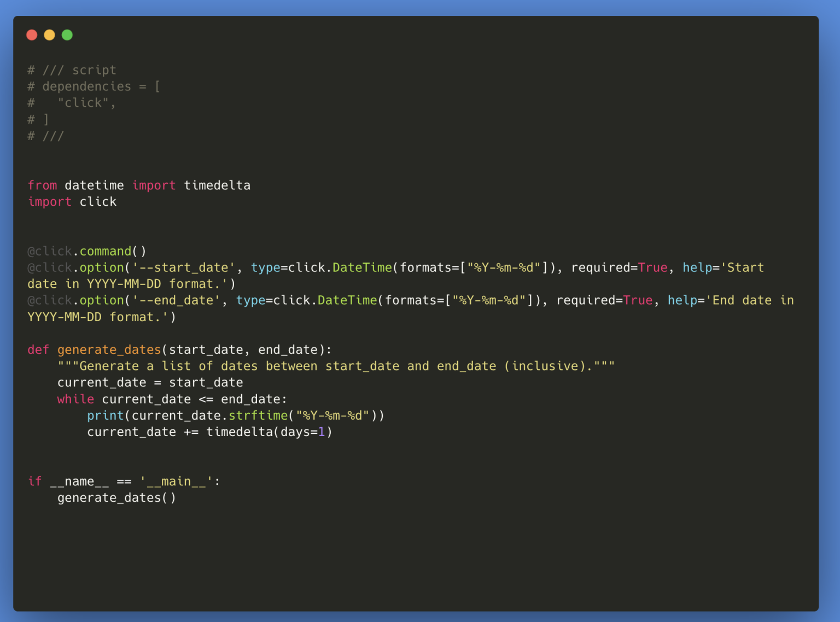Click the 'strftime' method name
The image size is (840, 622).
(258, 416)
